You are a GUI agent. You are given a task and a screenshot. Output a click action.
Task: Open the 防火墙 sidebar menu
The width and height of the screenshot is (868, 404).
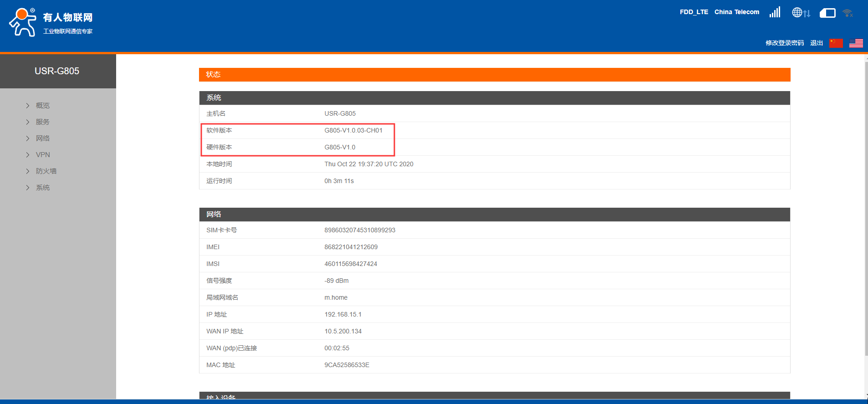click(x=46, y=171)
